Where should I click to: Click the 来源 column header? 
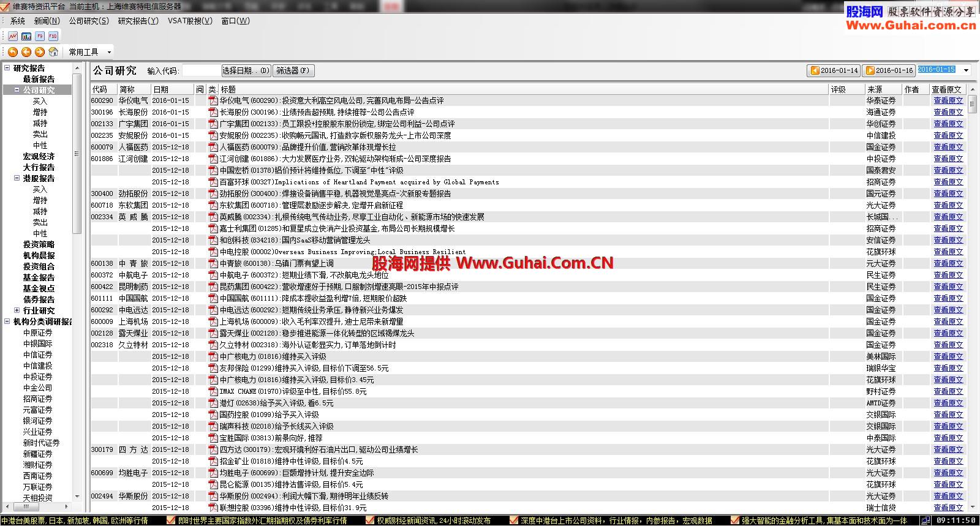[884, 89]
